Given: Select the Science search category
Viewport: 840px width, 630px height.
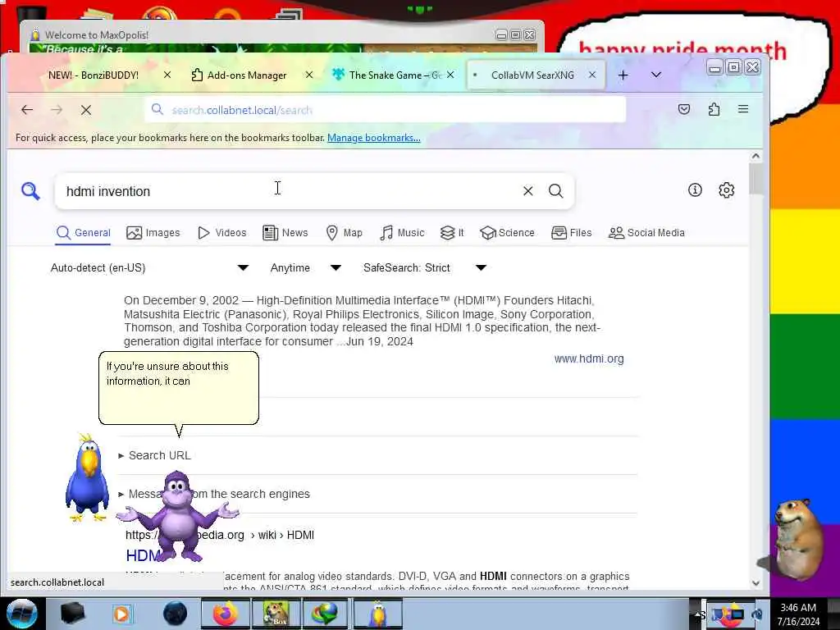Looking at the screenshot, I should click(x=507, y=233).
